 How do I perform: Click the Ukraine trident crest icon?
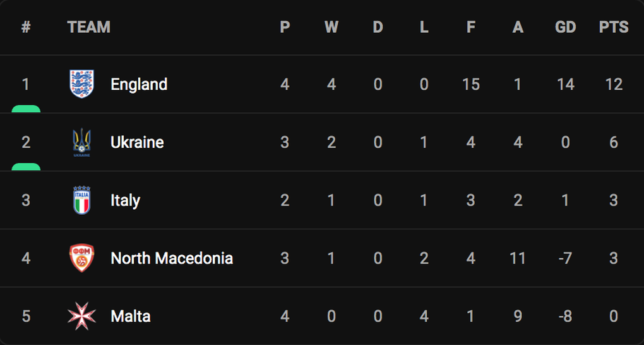pos(81,142)
